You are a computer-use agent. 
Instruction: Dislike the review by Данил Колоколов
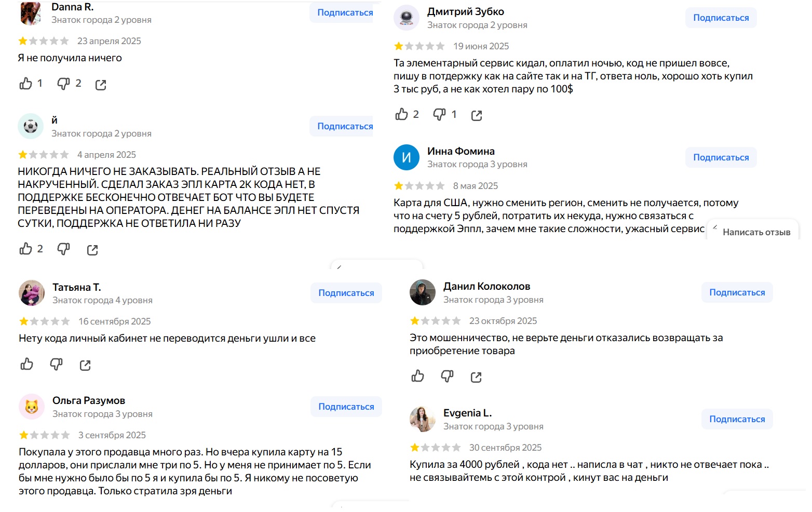tap(447, 376)
